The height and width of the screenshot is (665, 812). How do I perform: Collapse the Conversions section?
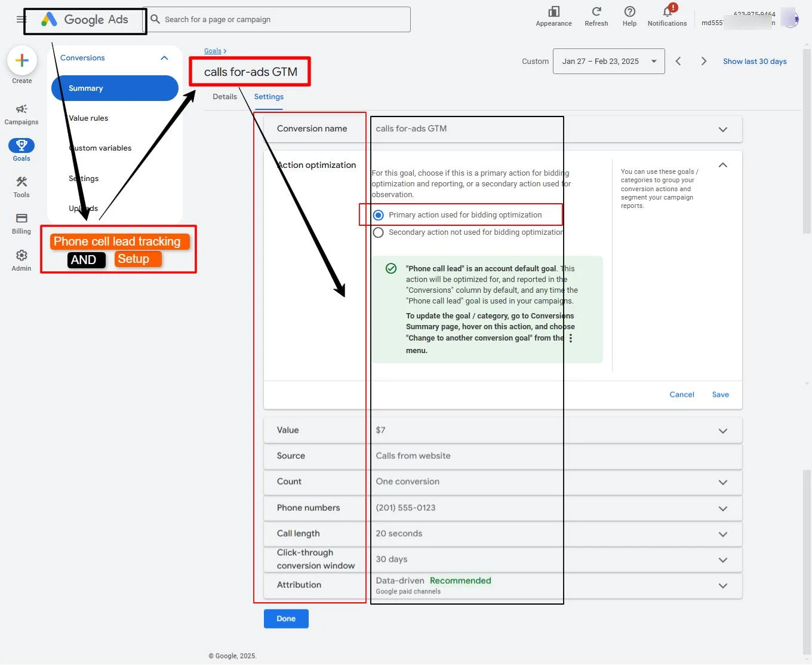164,58
